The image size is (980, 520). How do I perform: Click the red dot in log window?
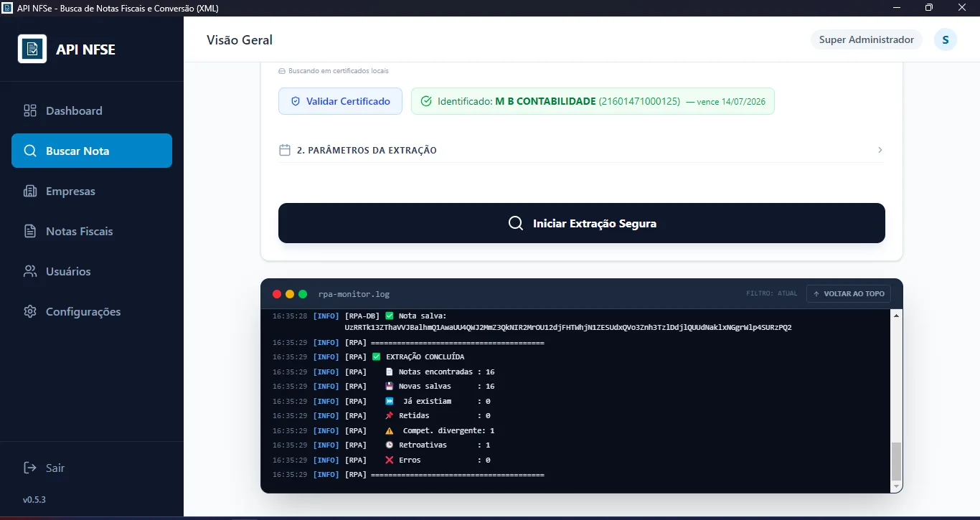[x=277, y=294]
